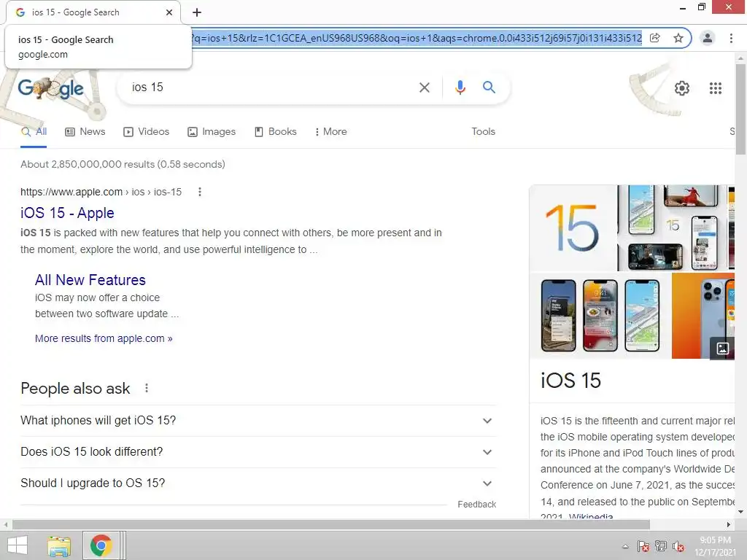The image size is (747, 560).
Task: Open Windows Start menu
Action: (x=18, y=545)
